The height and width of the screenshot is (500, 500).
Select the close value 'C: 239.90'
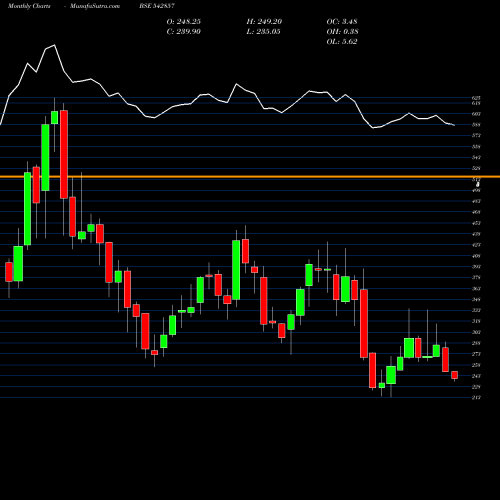coord(184,32)
